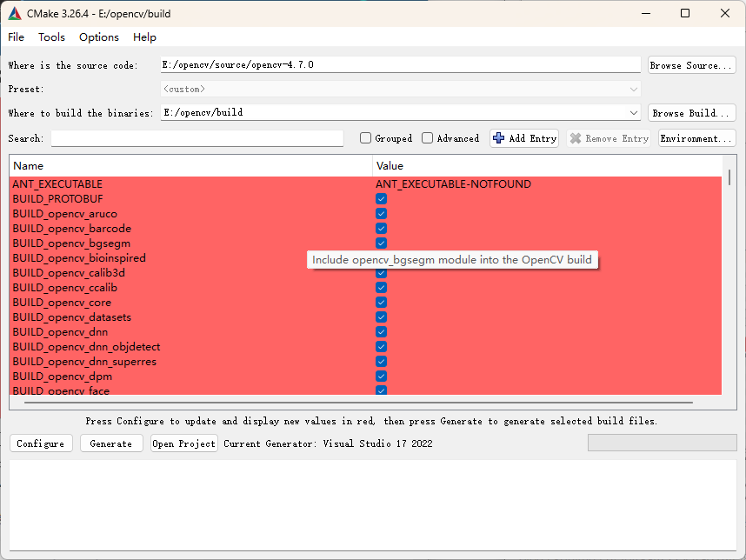The image size is (746, 560).
Task: Uncheck BUILD_opencv_aruco module
Action: pyautogui.click(x=381, y=213)
